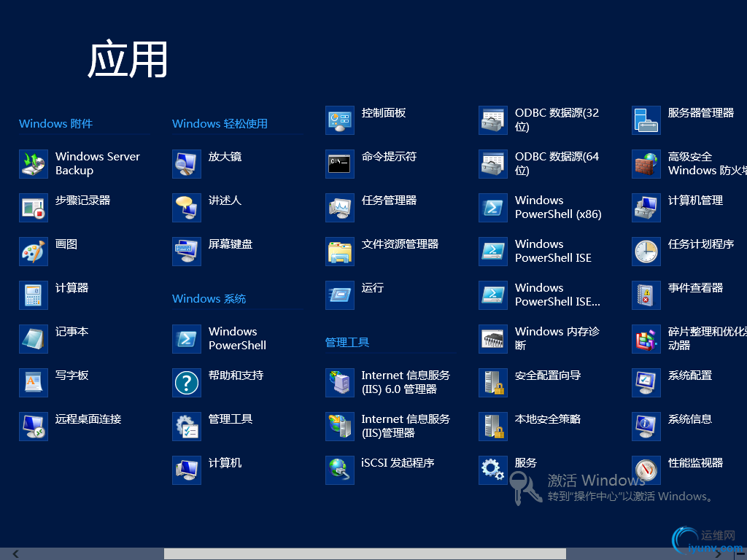Screen dimensions: 747x560
Task: Open ODBC 数据源(32 位) icon
Action: pos(493,120)
